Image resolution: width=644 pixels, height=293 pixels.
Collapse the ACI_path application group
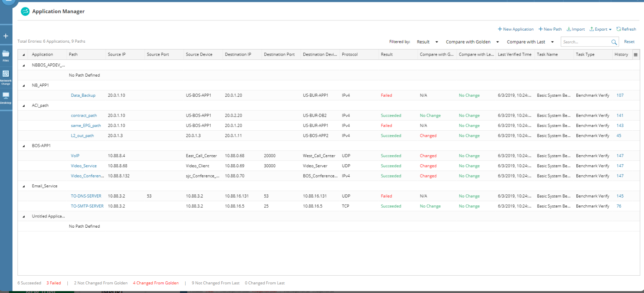click(24, 106)
